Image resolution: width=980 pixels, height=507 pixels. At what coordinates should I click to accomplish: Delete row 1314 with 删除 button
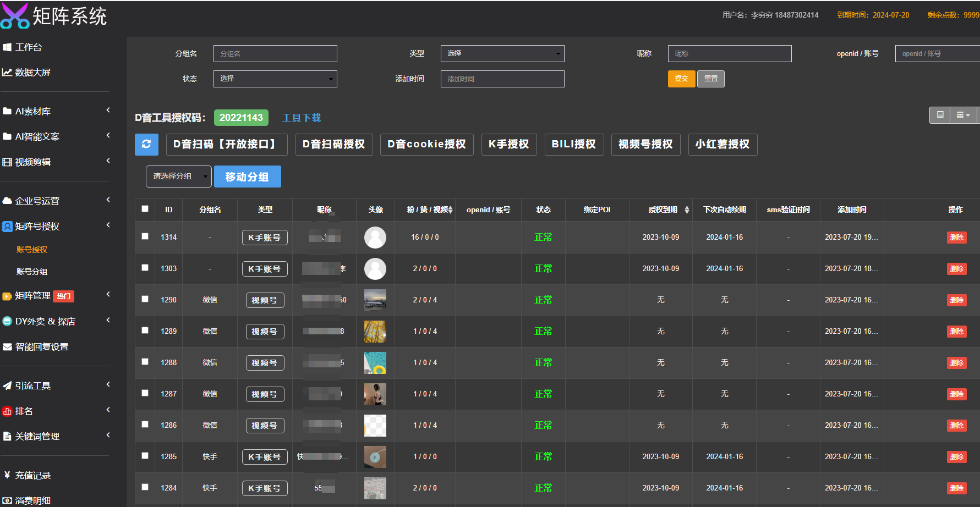click(x=957, y=238)
